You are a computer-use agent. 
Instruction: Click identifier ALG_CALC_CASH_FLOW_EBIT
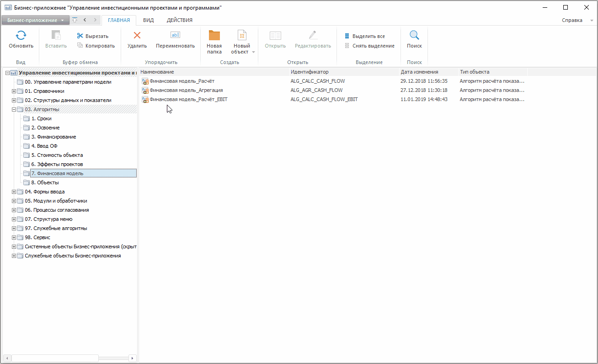point(324,99)
